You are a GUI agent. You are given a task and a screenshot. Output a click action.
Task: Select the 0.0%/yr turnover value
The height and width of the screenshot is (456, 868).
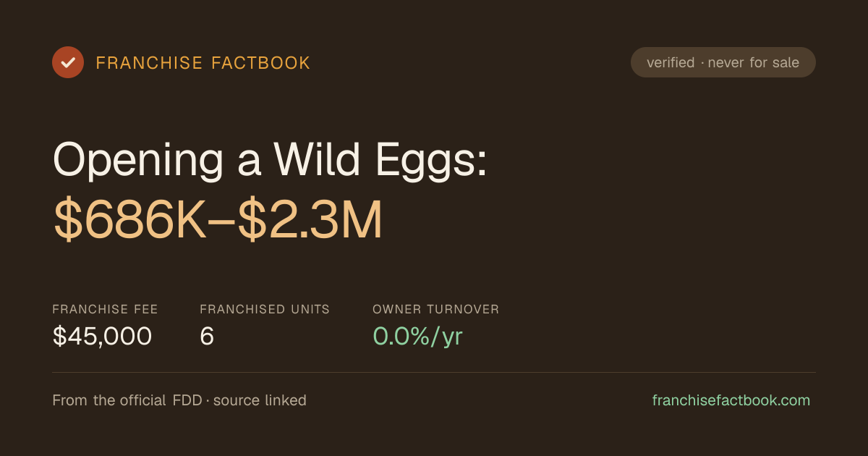pos(417,337)
